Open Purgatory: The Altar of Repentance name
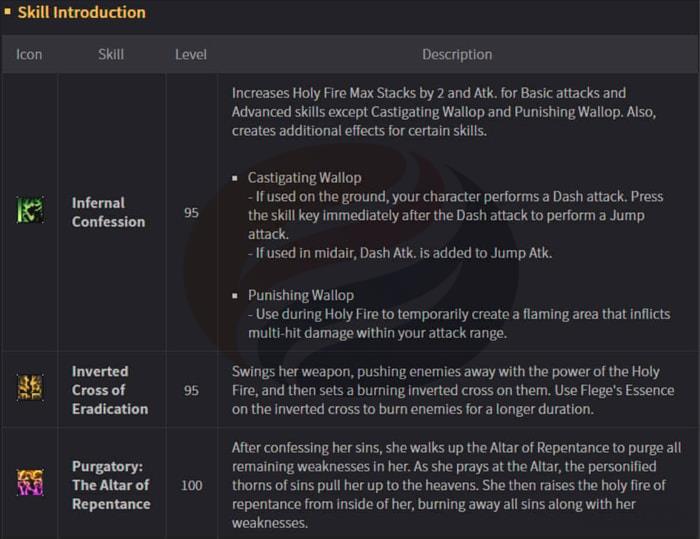 point(112,485)
